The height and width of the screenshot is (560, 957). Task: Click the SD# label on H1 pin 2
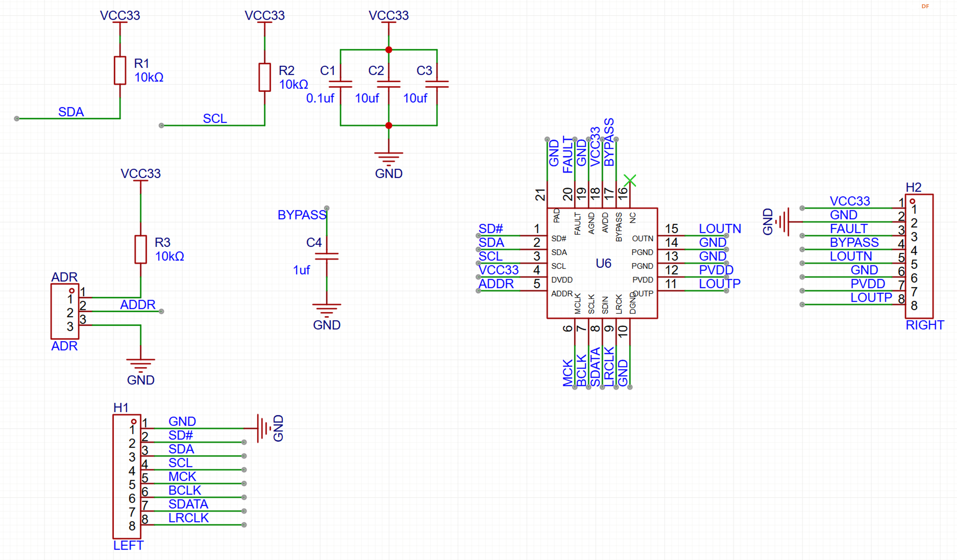(181, 436)
